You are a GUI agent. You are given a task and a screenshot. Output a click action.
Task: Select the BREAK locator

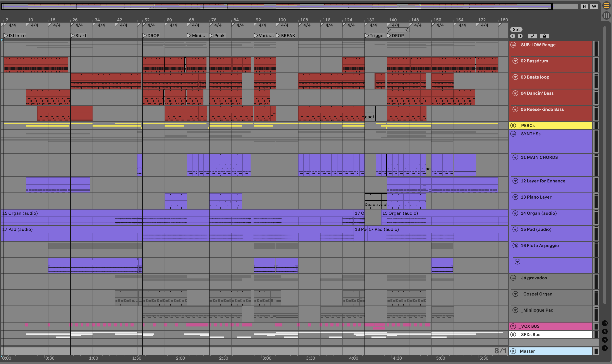[286, 36]
